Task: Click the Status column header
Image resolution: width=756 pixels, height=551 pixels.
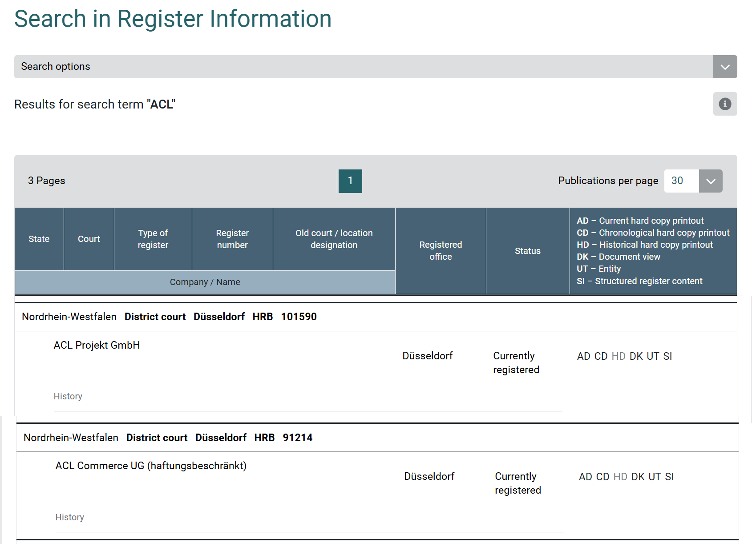Action: 528,251
